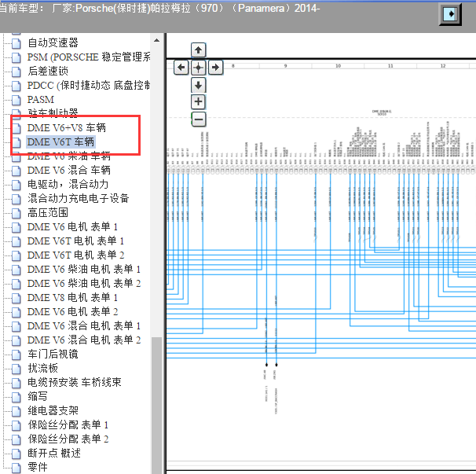Click the document icon beside 继电器支架
This screenshot has width=476, height=474.
coord(16,411)
